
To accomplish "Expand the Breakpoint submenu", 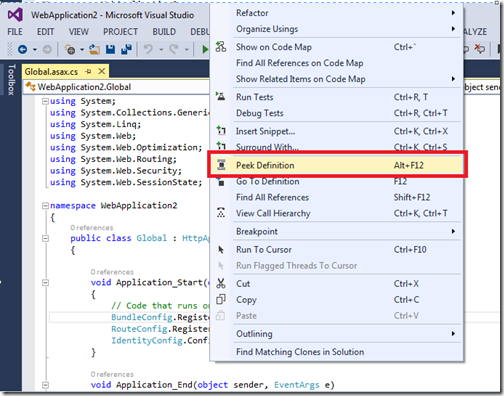I will [x=453, y=231].
